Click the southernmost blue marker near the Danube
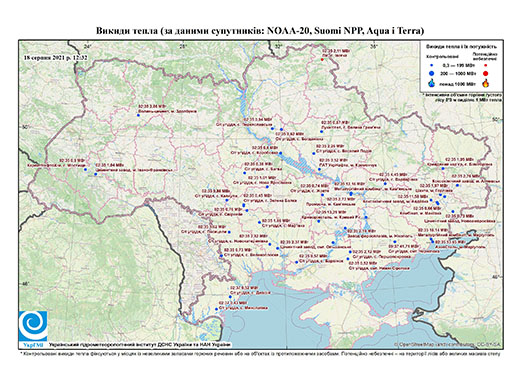 [x=216, y=309]
